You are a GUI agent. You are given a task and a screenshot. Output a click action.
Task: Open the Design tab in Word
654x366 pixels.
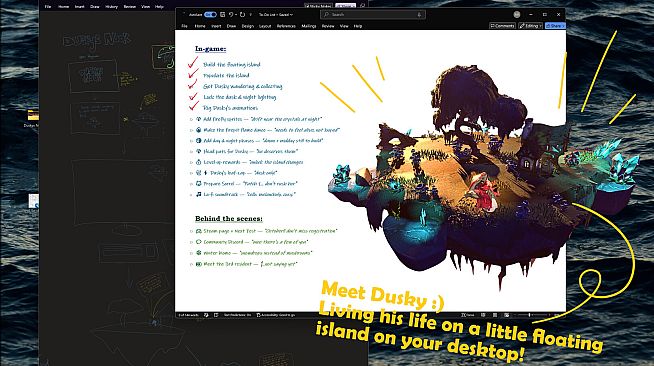point(248,26)
